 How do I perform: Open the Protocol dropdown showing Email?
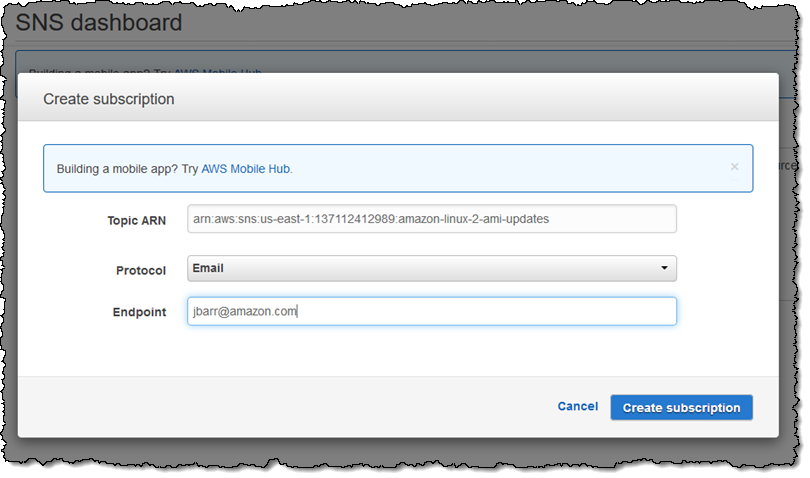[431, 268]
